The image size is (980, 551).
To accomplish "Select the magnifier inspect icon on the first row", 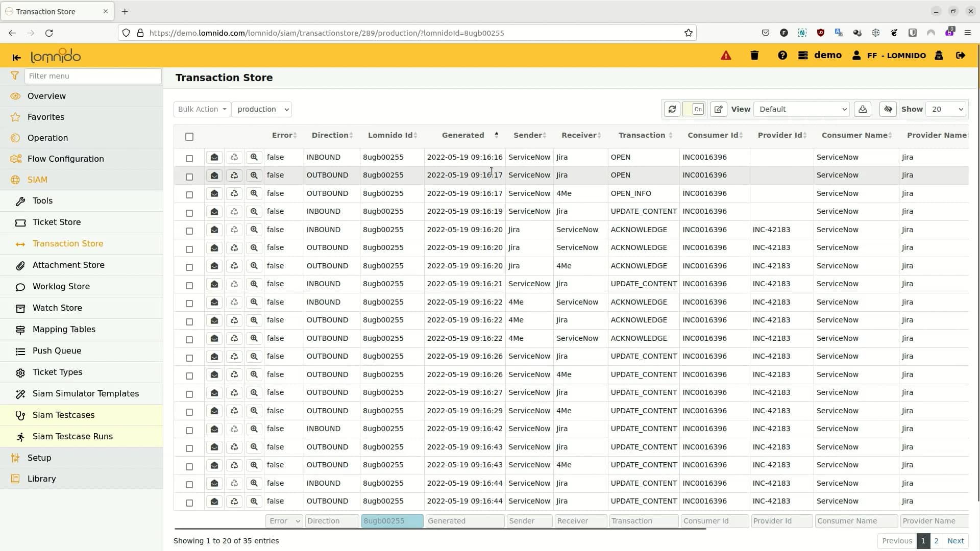I will click(x=254, y=157).
